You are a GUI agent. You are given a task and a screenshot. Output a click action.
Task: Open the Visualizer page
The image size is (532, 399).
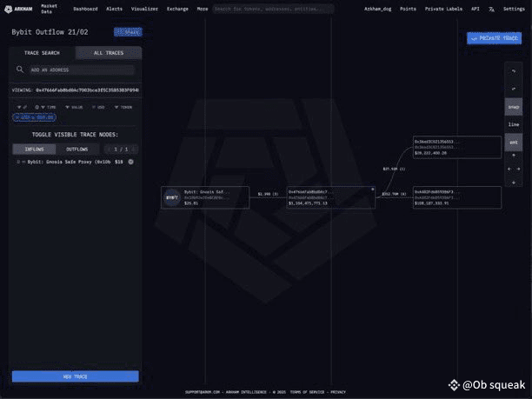coord(144,9)
